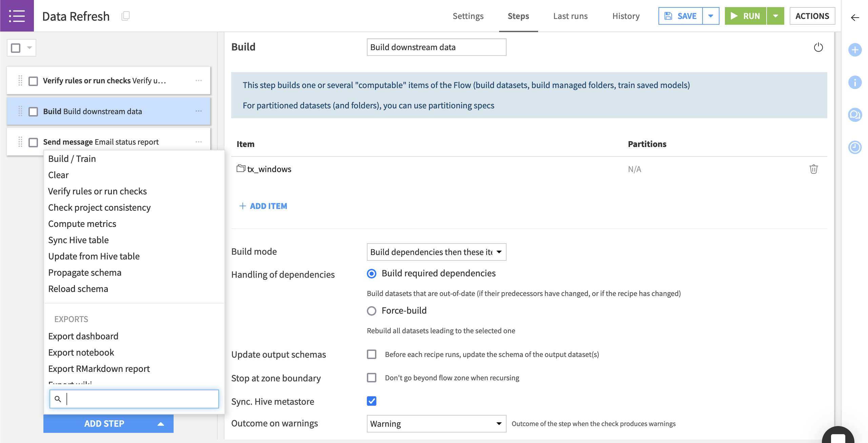The width and height of the screenshot is (868, 443).
Task: Uncheck Sync. Hive metastore checkbox
Action: coord(372,401)
